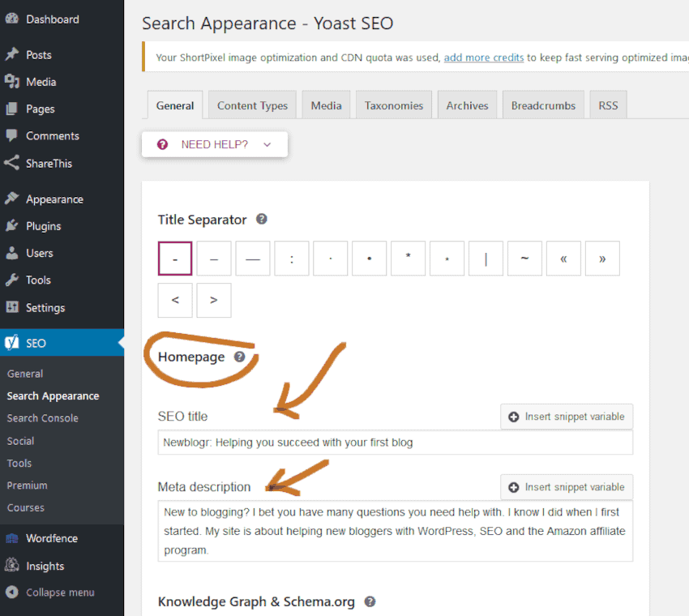Open Courses in SEO submenu
This screenshot has height=616, width=689.
point(25,508)
